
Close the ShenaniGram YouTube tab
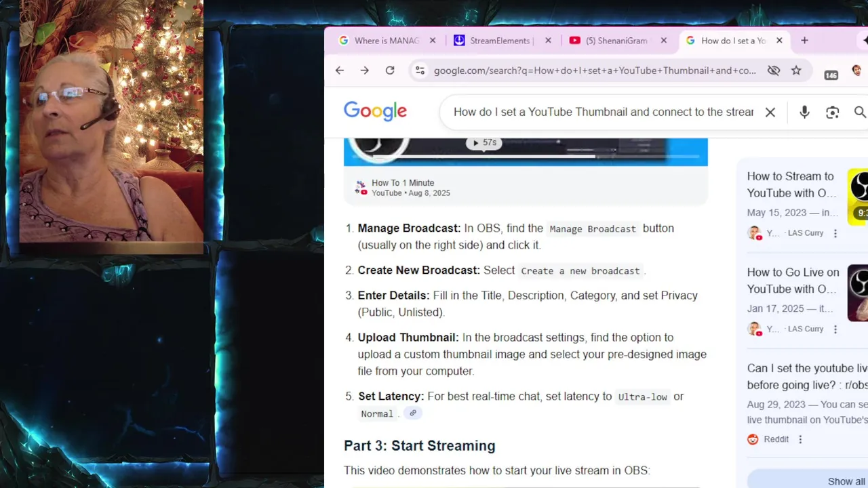664,41
